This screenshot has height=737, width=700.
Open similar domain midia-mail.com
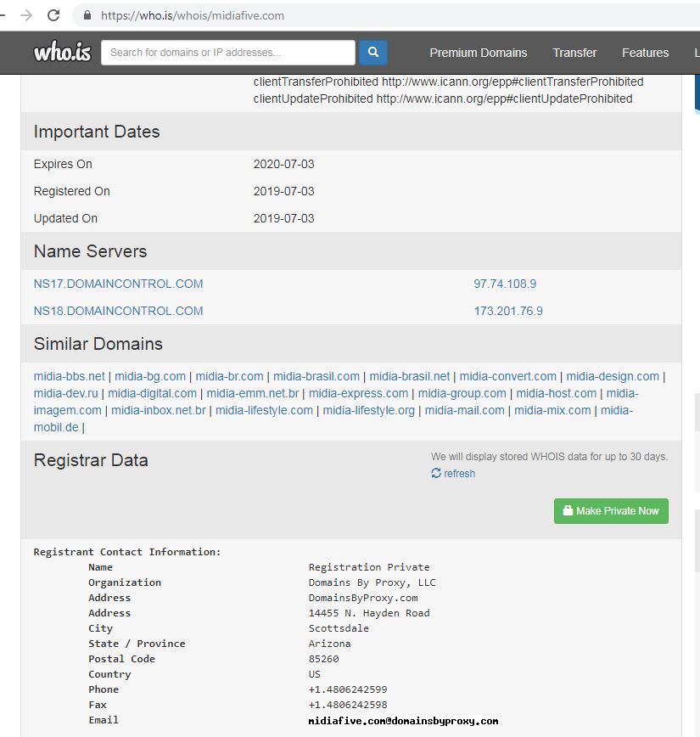465,410
